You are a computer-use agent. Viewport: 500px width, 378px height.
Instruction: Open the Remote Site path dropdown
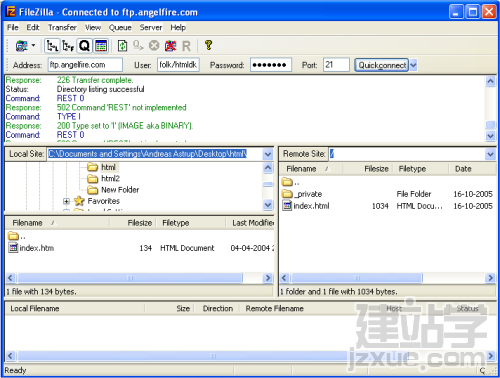click(x=490, y=154)
